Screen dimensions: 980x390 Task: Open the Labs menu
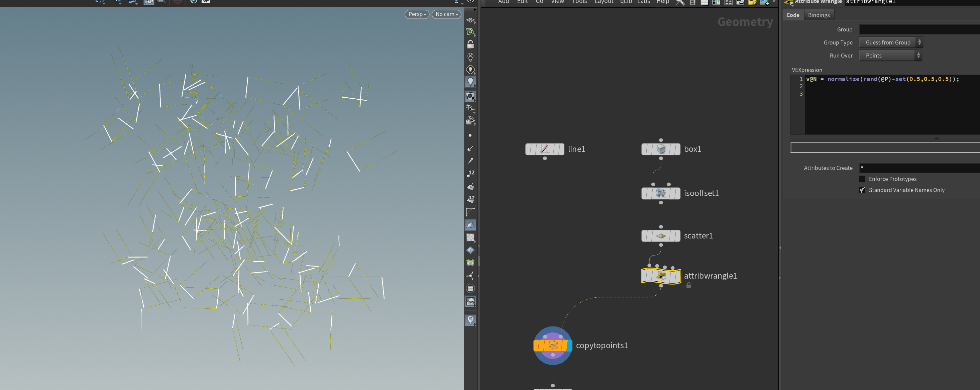tap(643, 2)
